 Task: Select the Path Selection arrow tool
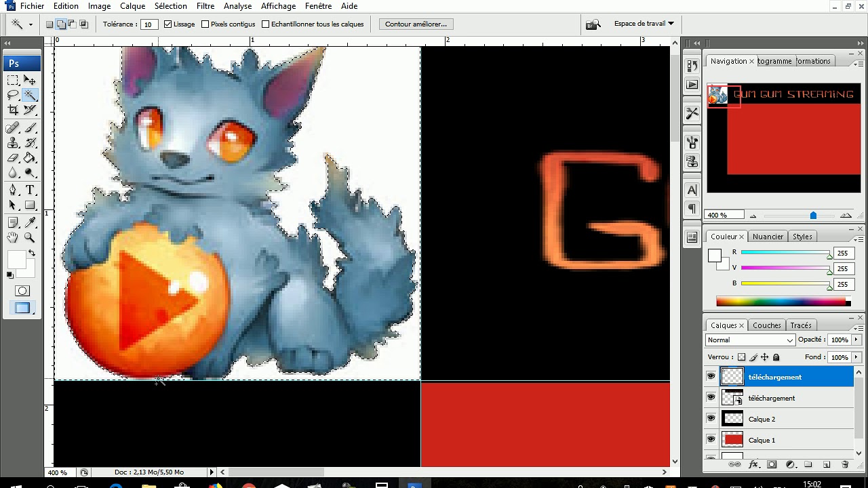click(13, 205)
